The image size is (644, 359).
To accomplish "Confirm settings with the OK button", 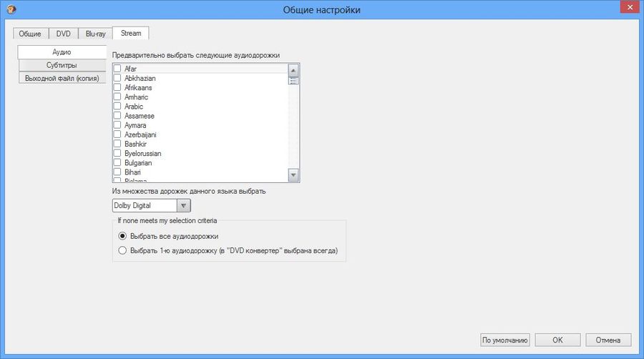I will (557, 340).
